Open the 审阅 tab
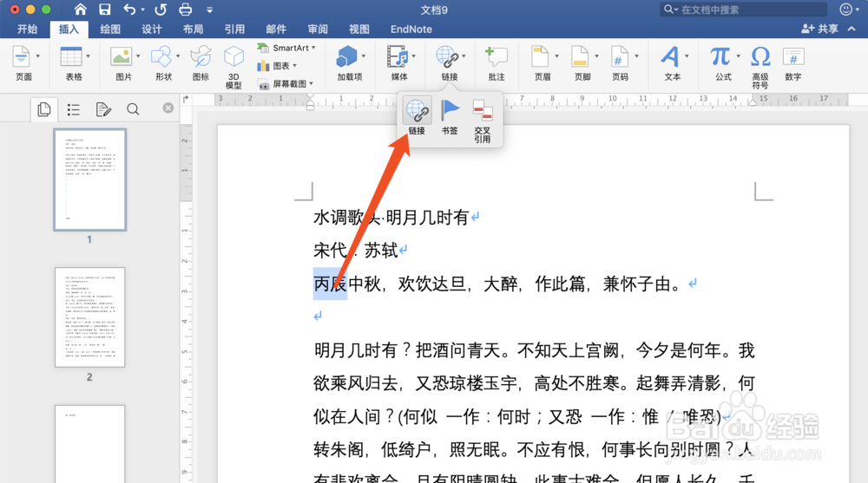This screenshot has height=483, width=868. 318,29
